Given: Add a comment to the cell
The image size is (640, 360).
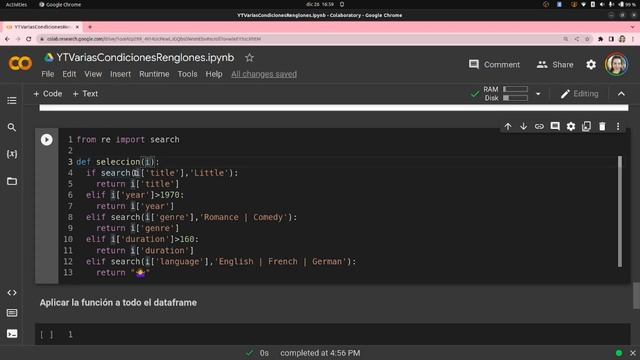Looking at the screenshot, I should (x=555, y=126).
